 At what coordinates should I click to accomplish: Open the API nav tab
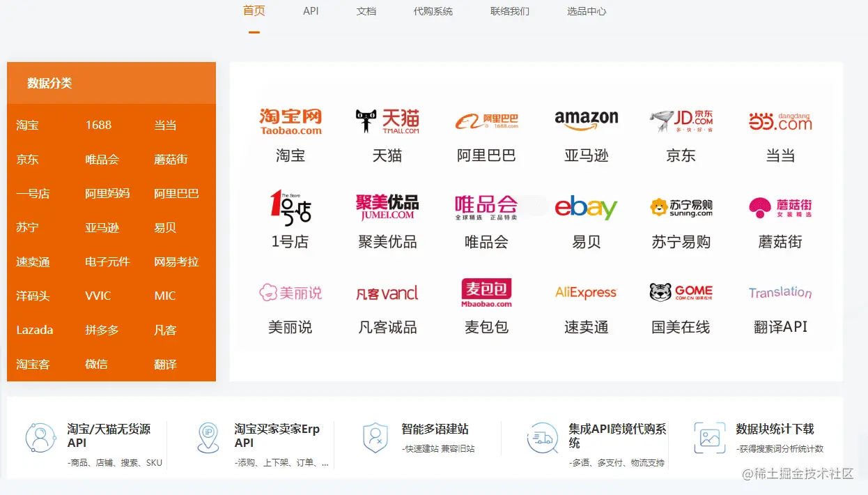(311, 11)
